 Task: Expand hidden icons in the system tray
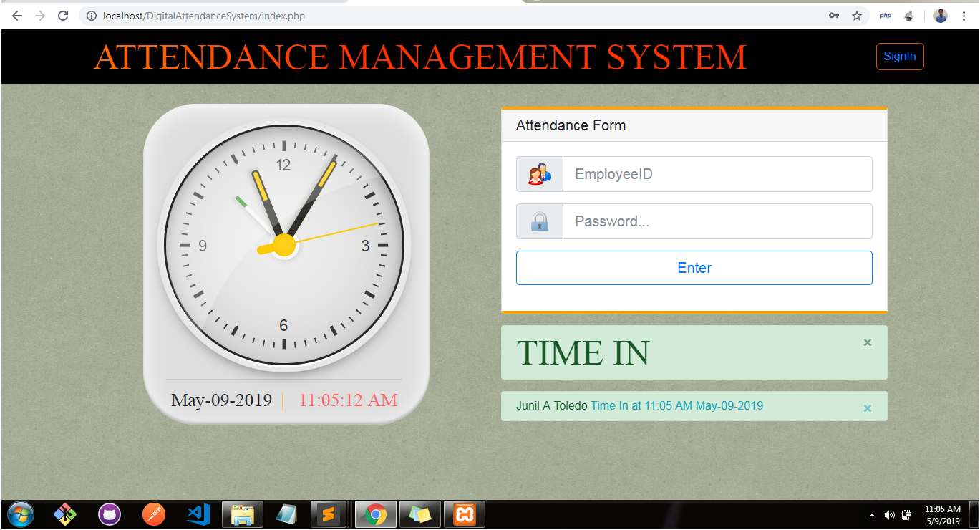click(872, 514)
